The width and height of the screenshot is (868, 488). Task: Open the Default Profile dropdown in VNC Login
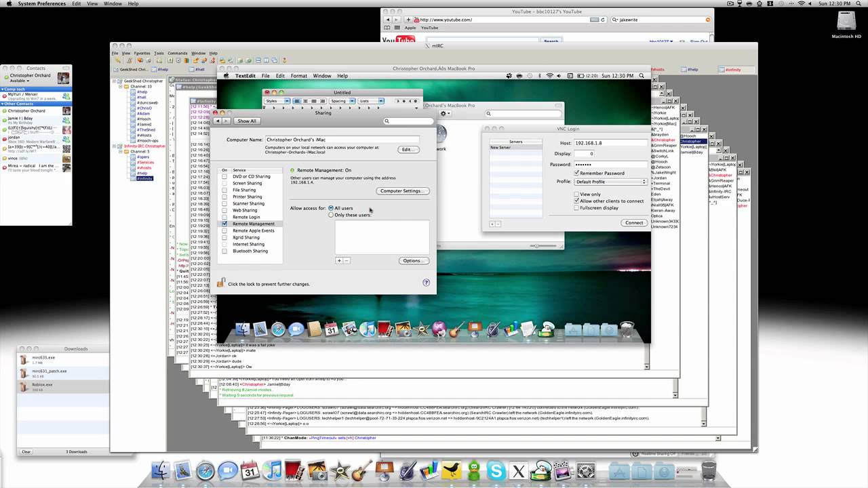(x=611, y=182)
